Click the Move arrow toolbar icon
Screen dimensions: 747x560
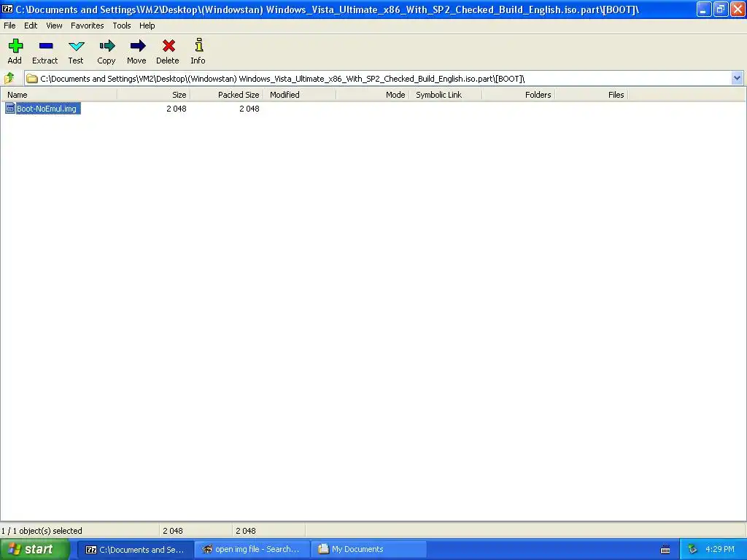click(x=137, y=46)
